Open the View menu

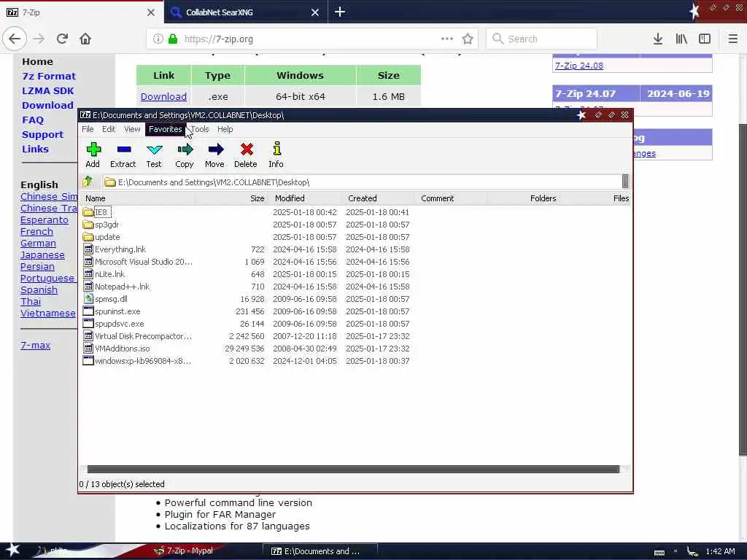click(x=132, y=129)
